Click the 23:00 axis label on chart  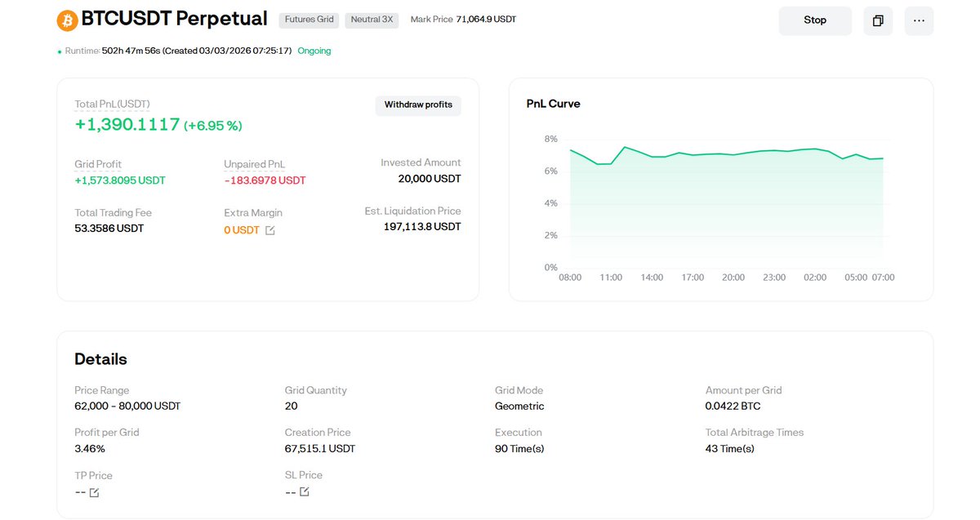coord(774,278)
